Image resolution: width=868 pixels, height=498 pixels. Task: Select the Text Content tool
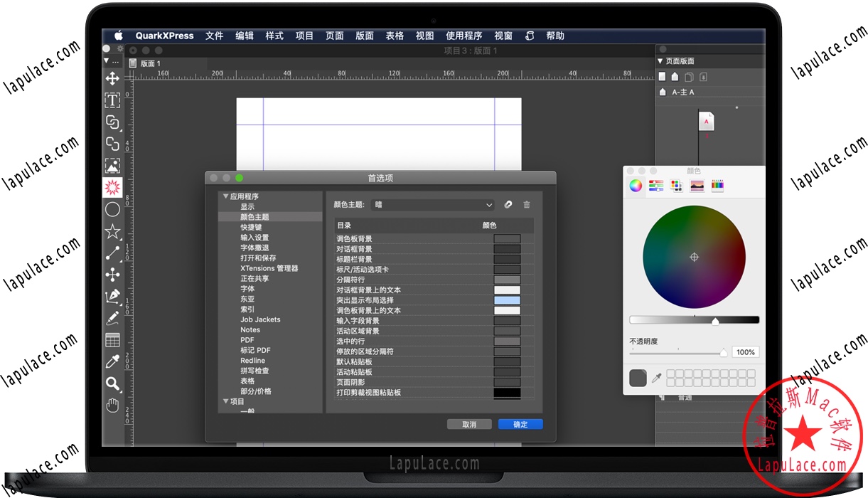[112, 100]
